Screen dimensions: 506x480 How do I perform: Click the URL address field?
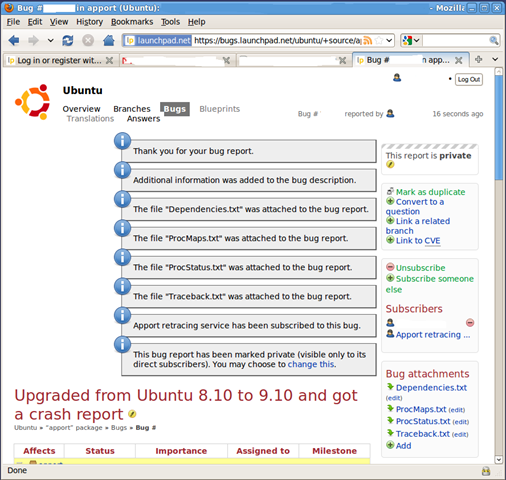coord(277,41)
